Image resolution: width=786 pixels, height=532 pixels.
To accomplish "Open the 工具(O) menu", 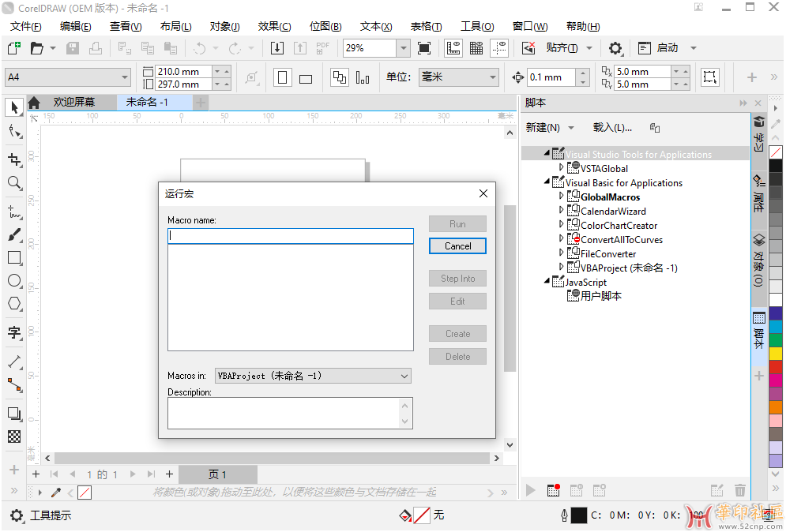I will pyautogui.click(x=477, y=27).
